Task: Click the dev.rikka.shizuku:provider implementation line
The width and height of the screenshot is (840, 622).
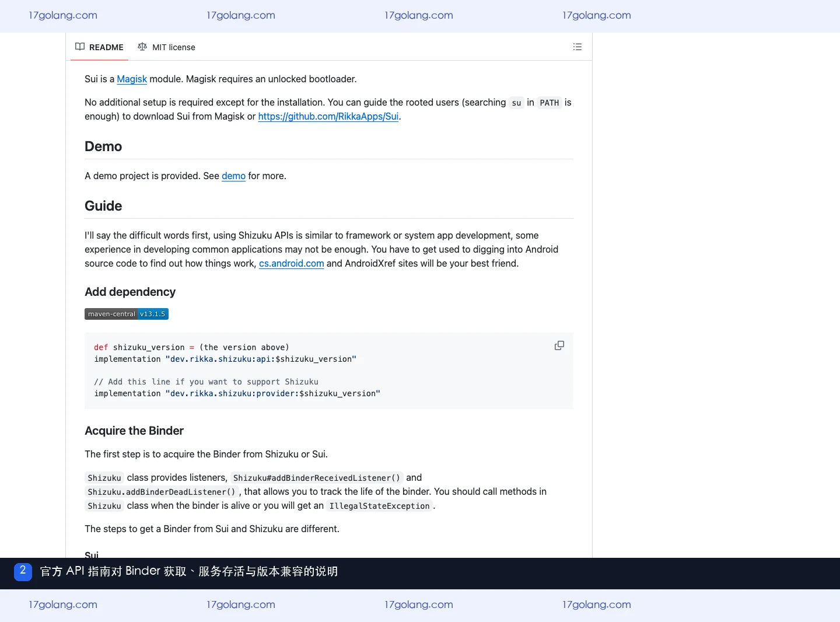Action: pyautogui.click(x=237, y=393)
